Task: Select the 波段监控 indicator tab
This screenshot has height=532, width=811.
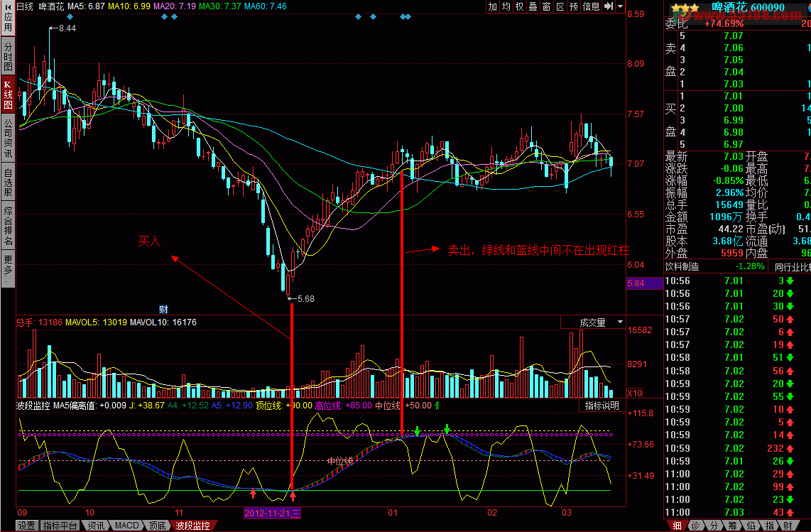Action: tap(193, 526)
